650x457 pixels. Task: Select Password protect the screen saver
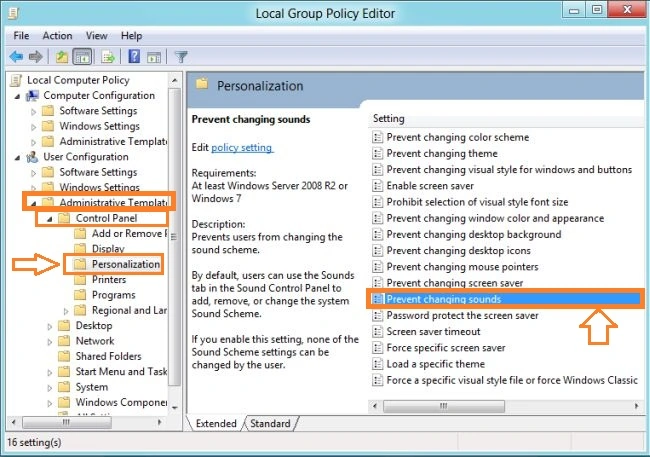(462, 316)
